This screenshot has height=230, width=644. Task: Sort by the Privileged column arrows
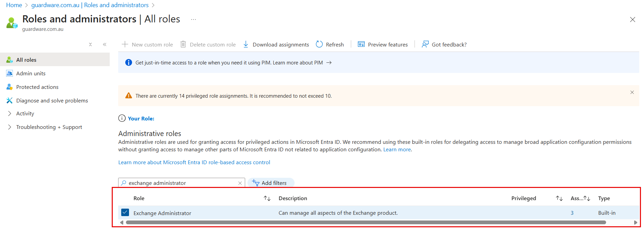[559, 198]
